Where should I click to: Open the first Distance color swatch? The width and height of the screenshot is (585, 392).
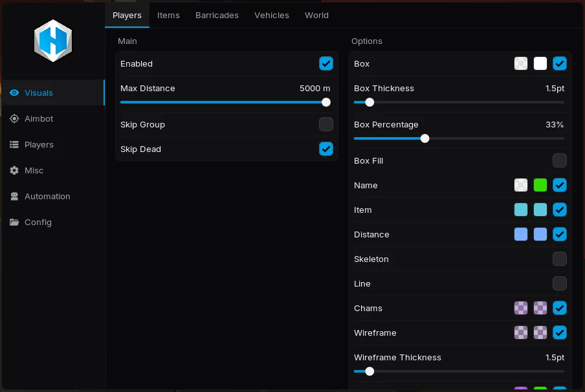click(521, 234)
